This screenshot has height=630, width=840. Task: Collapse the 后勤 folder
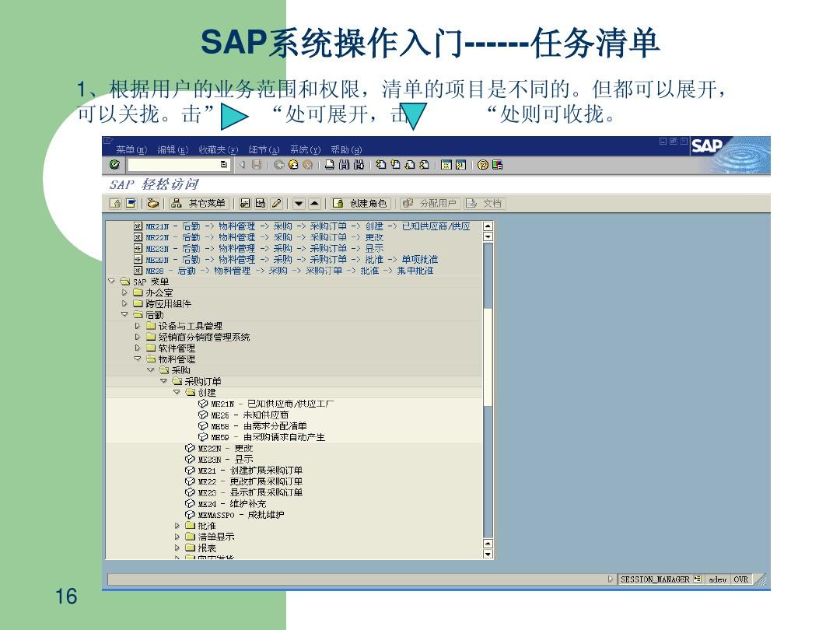(x=124, y=314)
